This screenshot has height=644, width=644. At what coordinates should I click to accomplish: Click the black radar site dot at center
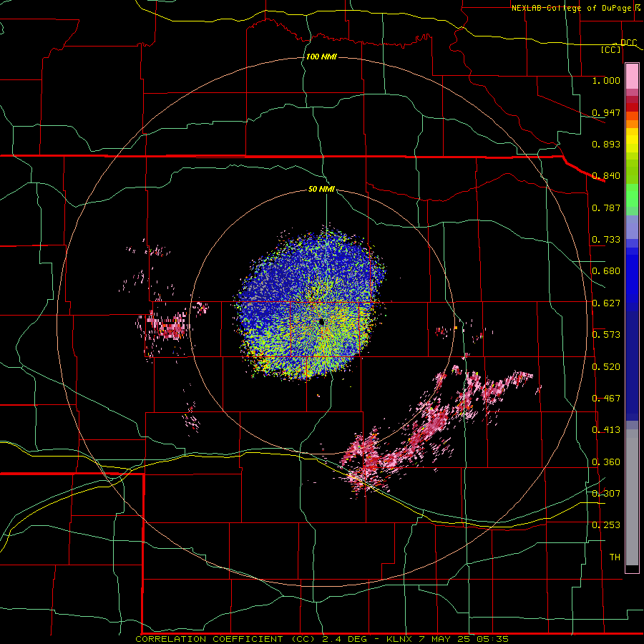click(321, 321)
